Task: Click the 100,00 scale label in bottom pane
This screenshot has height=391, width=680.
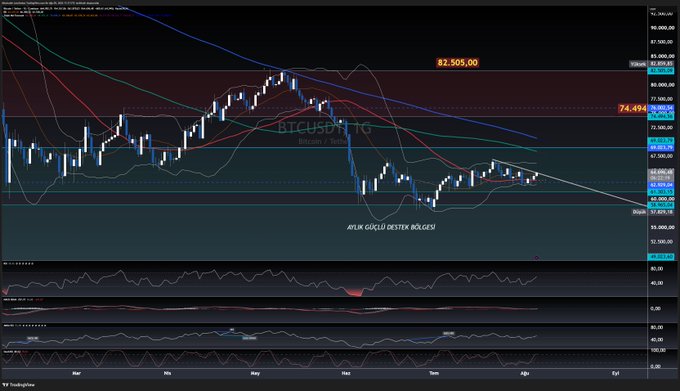Action: point(659,350)
